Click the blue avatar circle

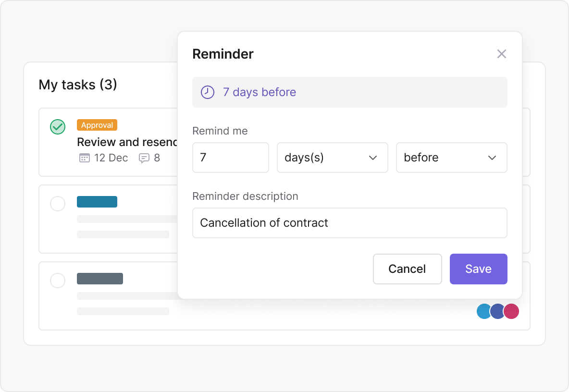[x=484, y=311]
